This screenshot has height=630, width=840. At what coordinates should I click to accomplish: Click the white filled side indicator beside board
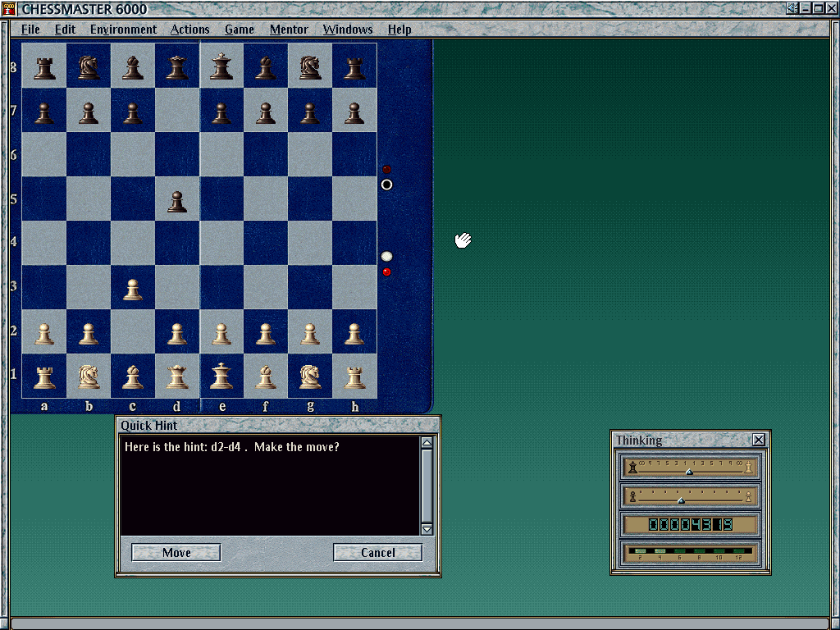tap(387, 257)
